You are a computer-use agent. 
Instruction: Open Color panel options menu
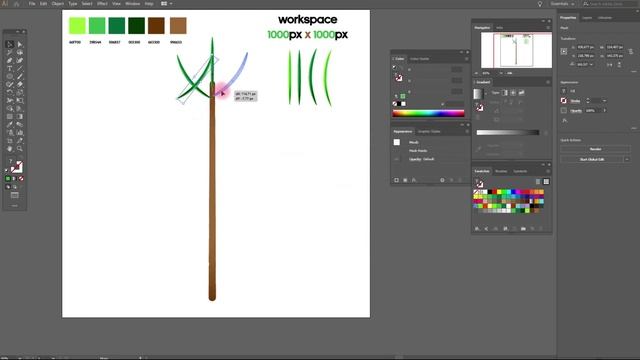[467, 59]
